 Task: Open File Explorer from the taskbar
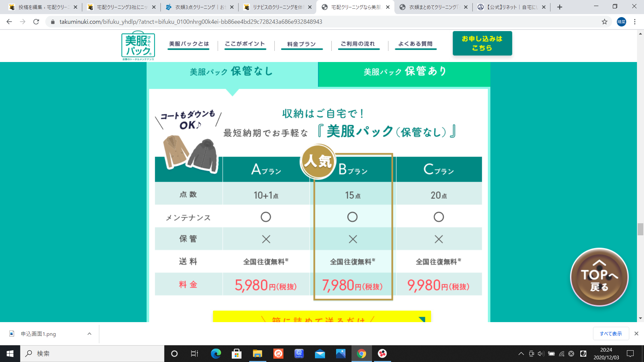point(257,354)
